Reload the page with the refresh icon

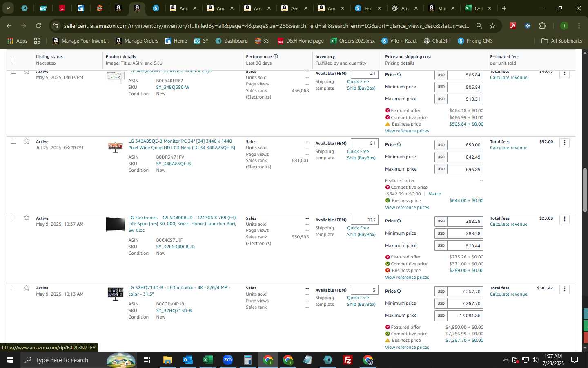pyautogui.click(x=38, y=26)
